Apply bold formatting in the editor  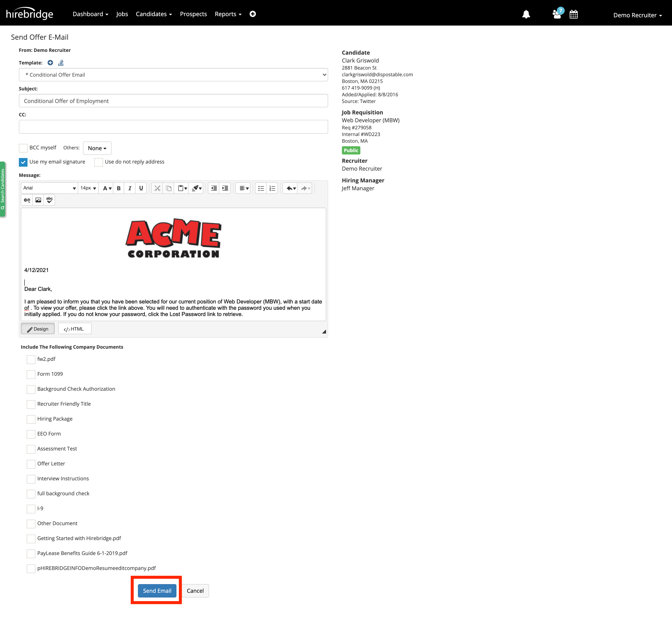[119, 188]
